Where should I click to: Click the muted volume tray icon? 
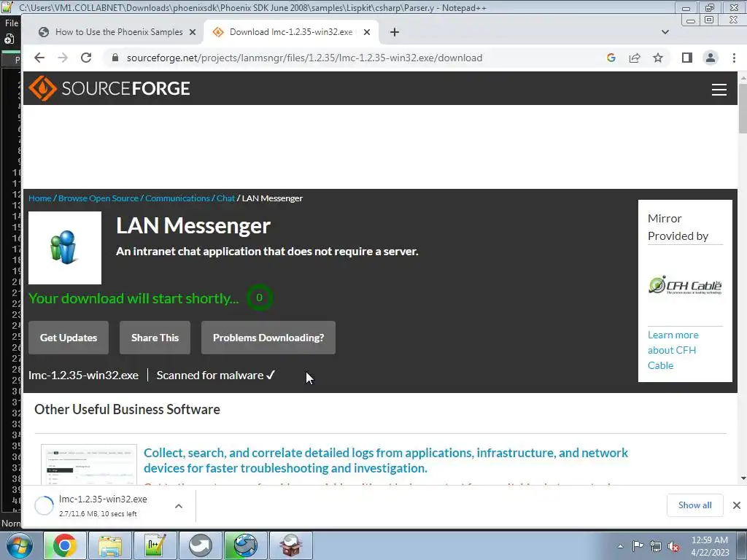673,546
